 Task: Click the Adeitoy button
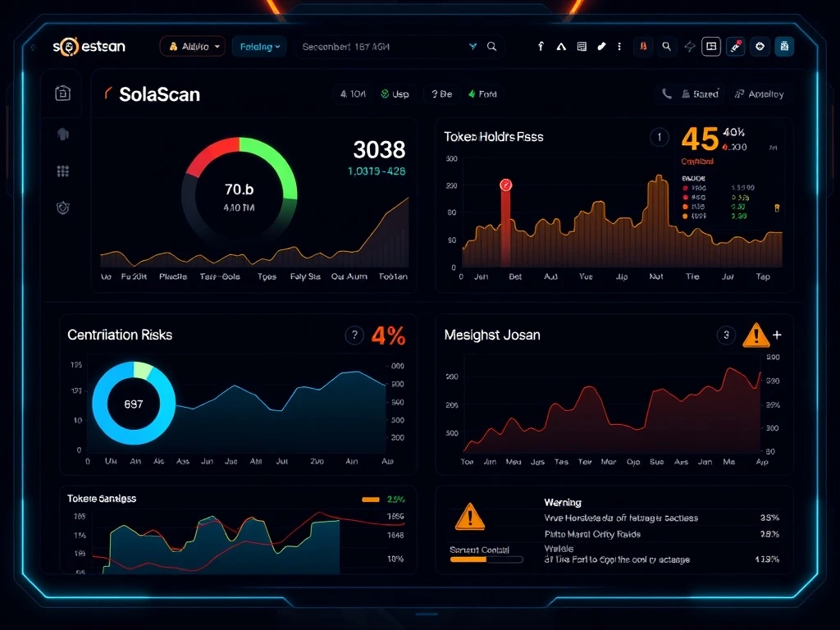click(x=759, y=94)
